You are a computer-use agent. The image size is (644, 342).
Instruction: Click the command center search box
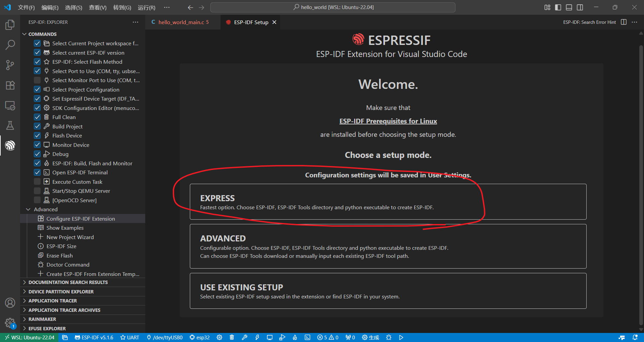pyautogui.click(x=333, y=7)
